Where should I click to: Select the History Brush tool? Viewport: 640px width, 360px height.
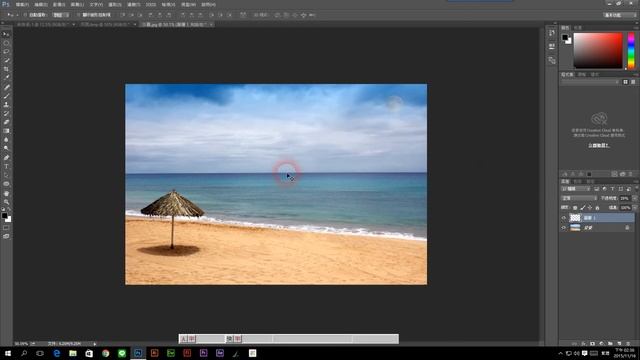click(x=6, y=113)
